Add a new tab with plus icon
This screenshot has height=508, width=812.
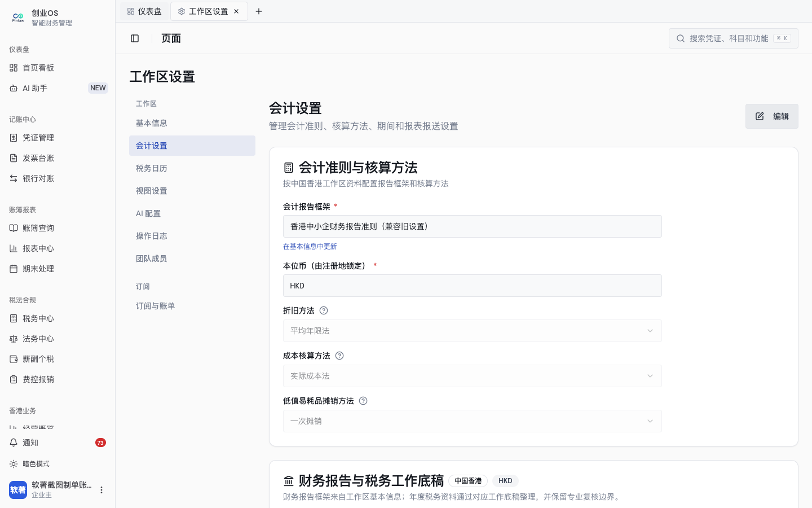click(259, 11)
